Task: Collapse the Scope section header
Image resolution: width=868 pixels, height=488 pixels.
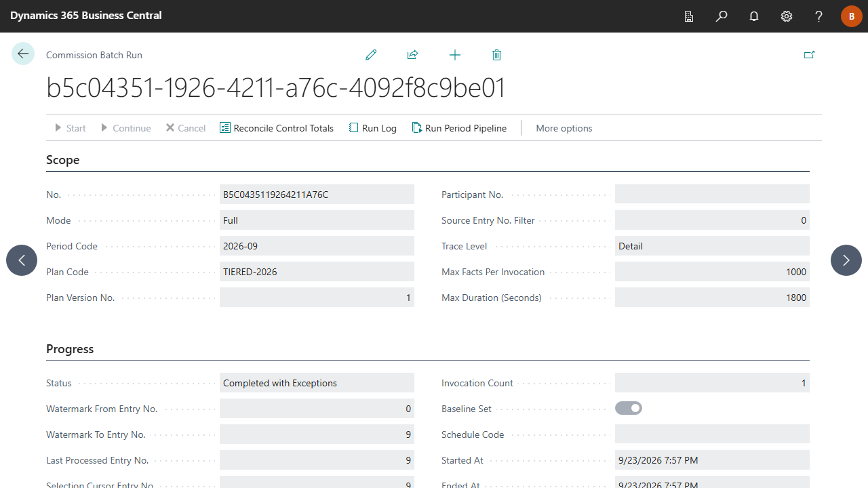Action: click(x=63, y=160)
